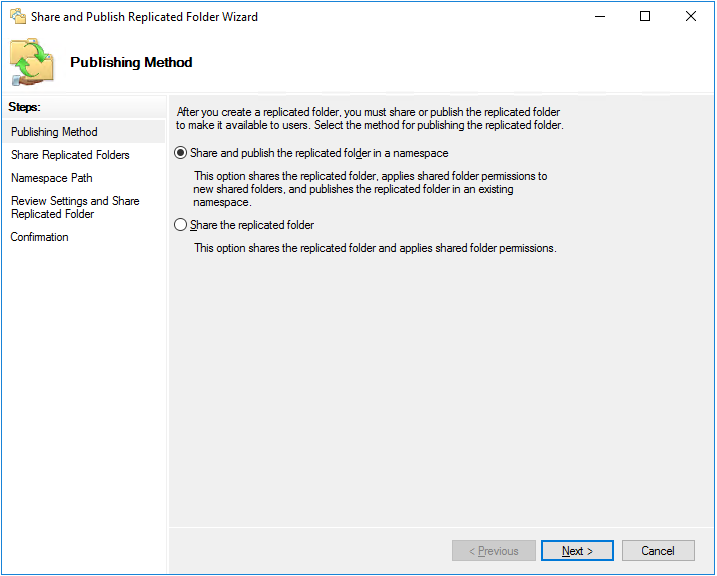Screen dimensions: 717x576
Task: Close the Share and Publish wizard
Action: 691,16
